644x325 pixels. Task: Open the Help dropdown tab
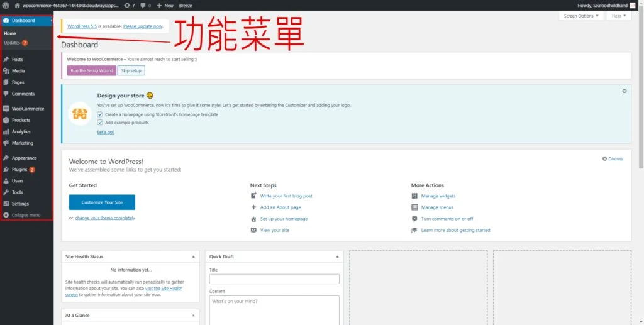pyautogui.click(x=619, y=16)
